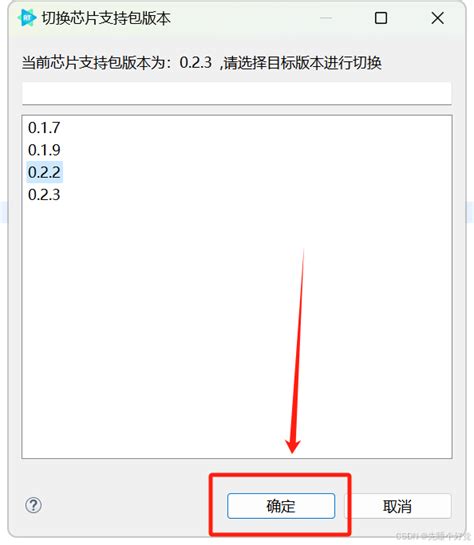The image size is (474, 545).
Task: Click the 切换芯片支持包版本 title text
Action: click(x=106, y=18)
